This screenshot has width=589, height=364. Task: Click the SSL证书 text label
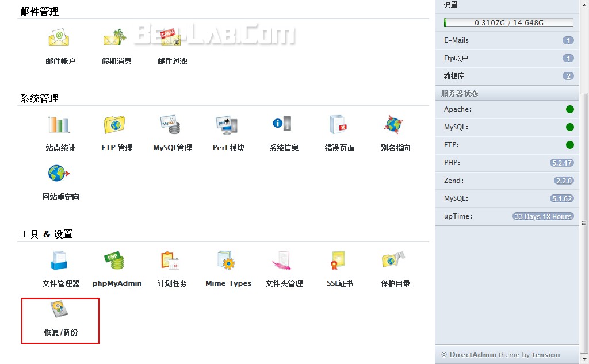(340, 283)
